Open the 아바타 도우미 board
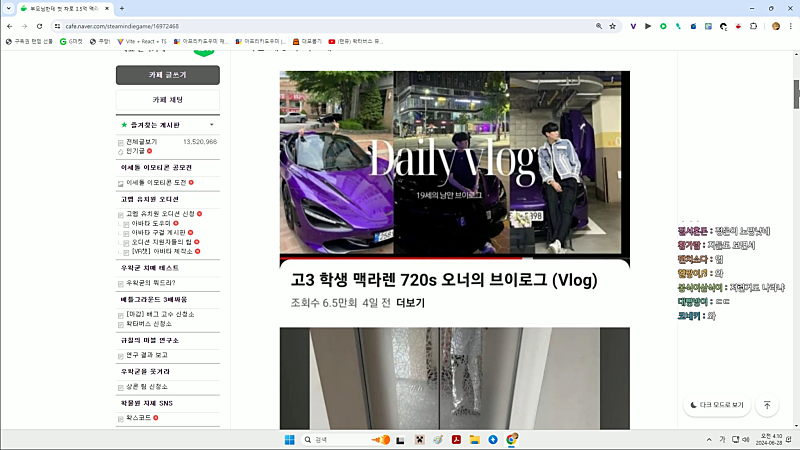Viewport: 800px width, 450px height. pyautogui.click(x=151, y=223)
